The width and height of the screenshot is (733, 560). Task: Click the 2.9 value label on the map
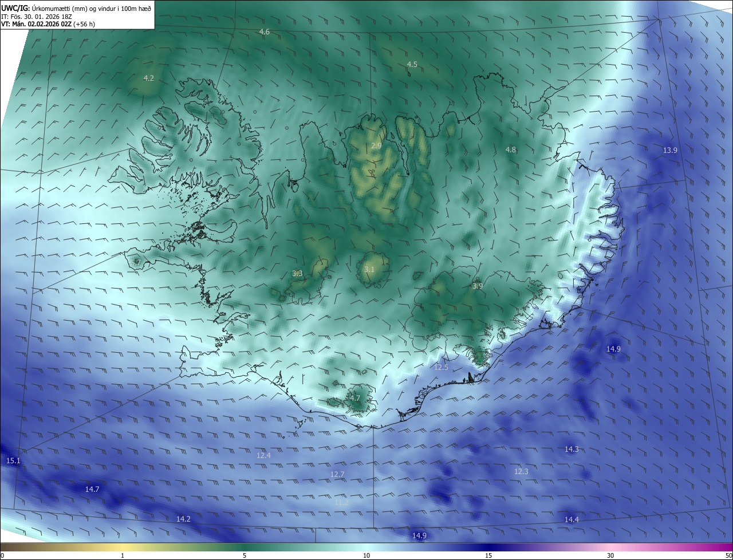click(x=376, y=146)
